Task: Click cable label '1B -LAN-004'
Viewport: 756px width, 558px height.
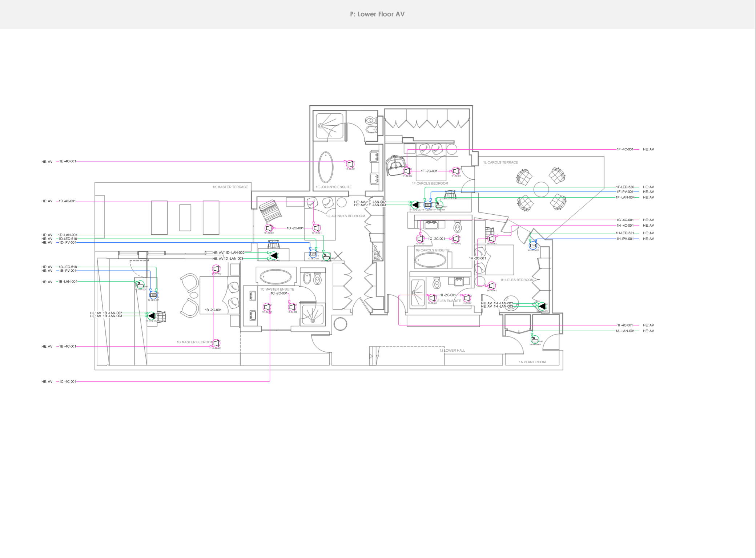Action: click(x=68, y=282)
